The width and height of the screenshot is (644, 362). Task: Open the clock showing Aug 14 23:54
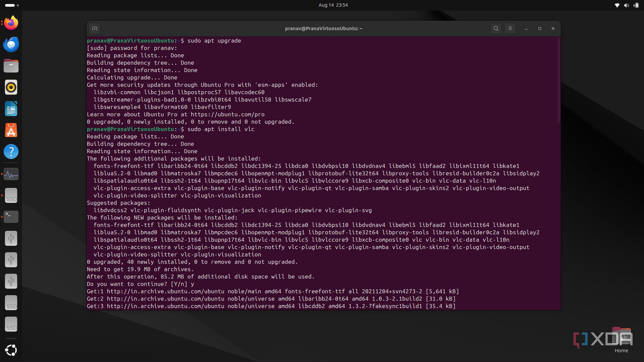[x=333, y=5]
